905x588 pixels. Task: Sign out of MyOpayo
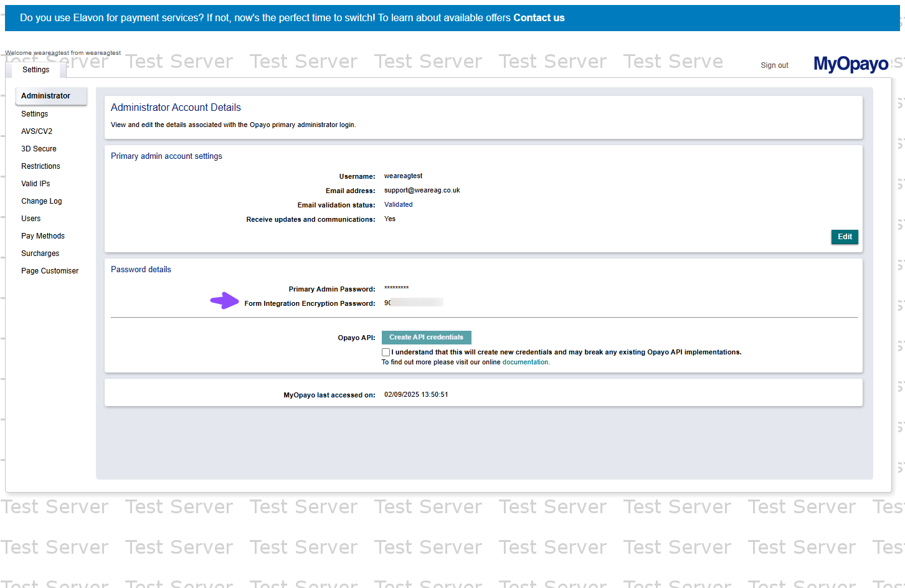[x=774, y=65]
